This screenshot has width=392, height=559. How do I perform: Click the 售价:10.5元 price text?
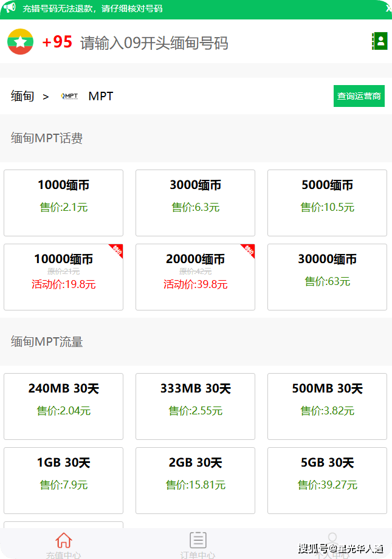[327, 207]
